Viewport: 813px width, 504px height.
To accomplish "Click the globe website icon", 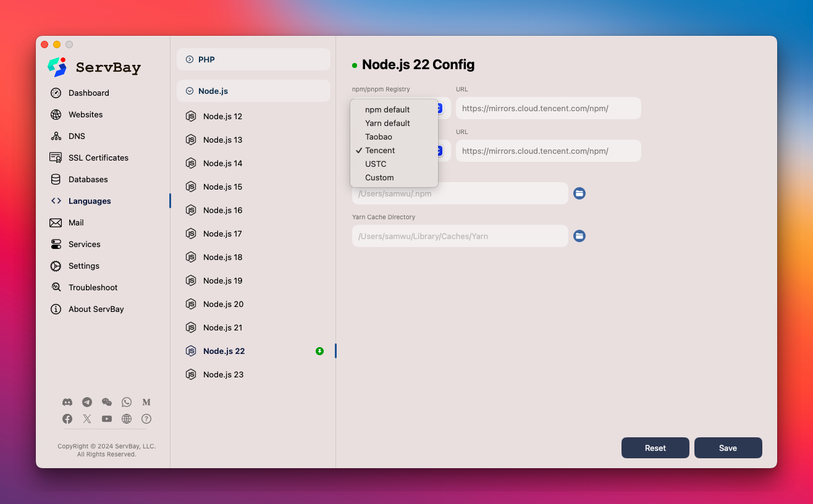I will [127, 419].
